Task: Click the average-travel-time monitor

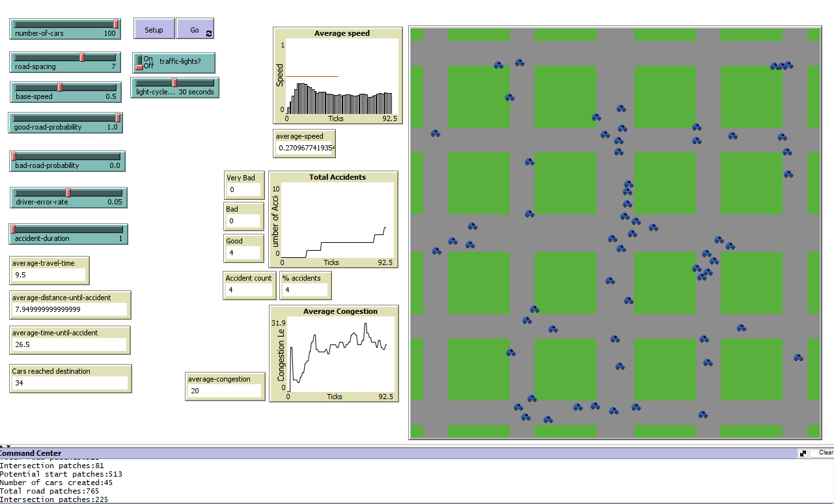Action: (x=49, y=271)
